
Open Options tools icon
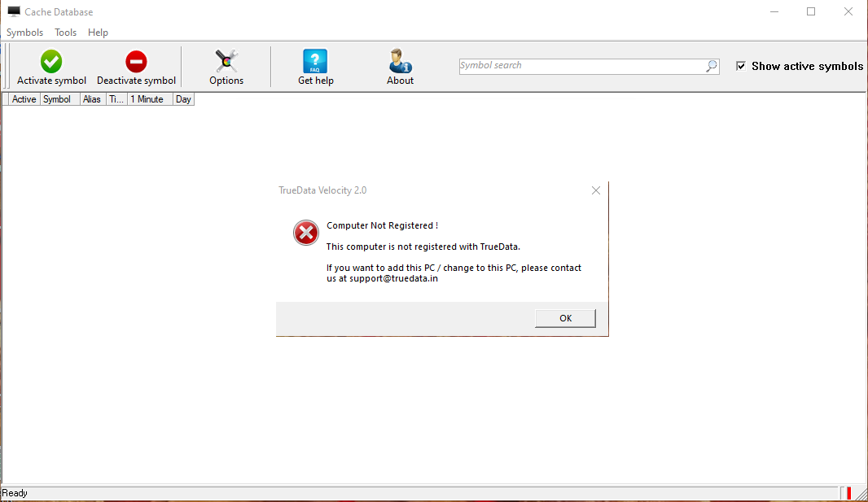(226, 61)
